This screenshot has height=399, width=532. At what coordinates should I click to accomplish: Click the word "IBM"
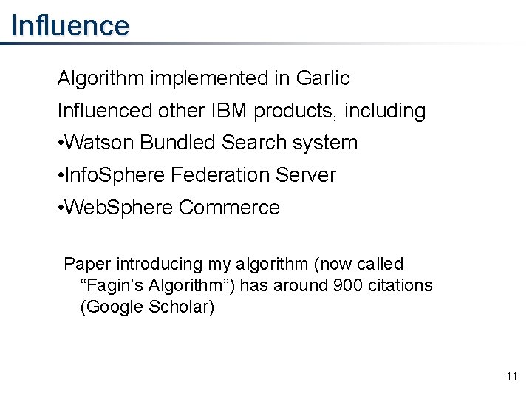(226, 111)
